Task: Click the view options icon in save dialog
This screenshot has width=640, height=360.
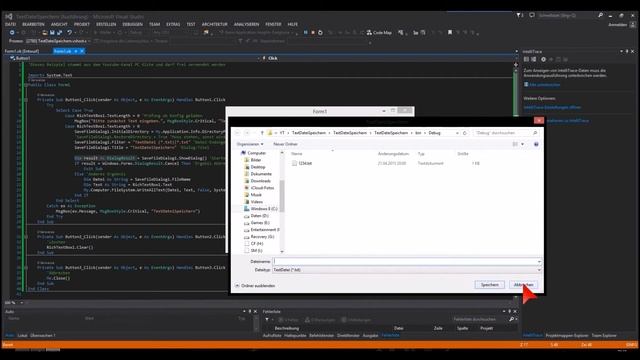Action: [515, 144]
